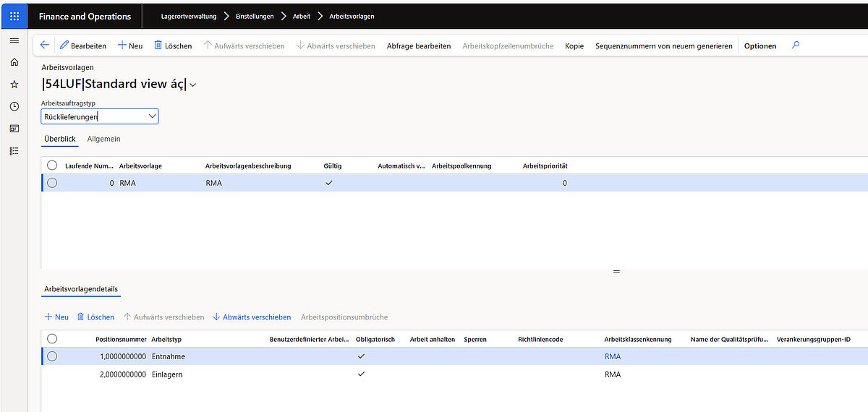Click Arbeitskopfzeilenumbrüche in toolbar
The image size is (868, 412).
[x=508, y=46]
